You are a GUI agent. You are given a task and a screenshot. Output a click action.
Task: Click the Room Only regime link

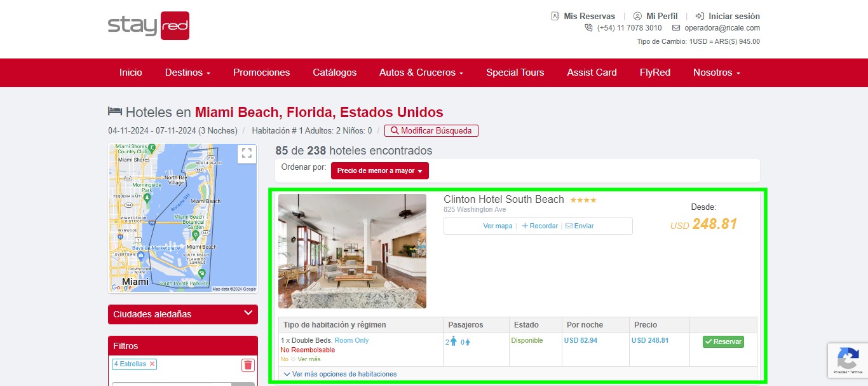pyautogui.click(x=351, y=340)
